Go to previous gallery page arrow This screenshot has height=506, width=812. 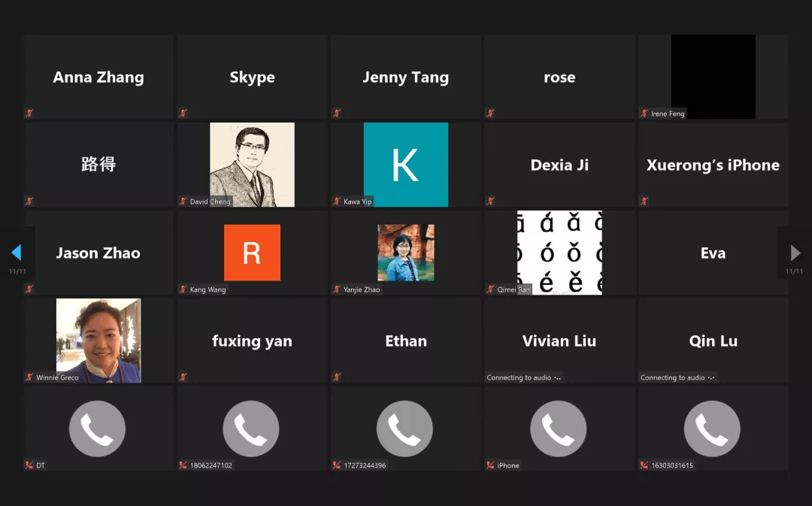click(x=17, y=252)
